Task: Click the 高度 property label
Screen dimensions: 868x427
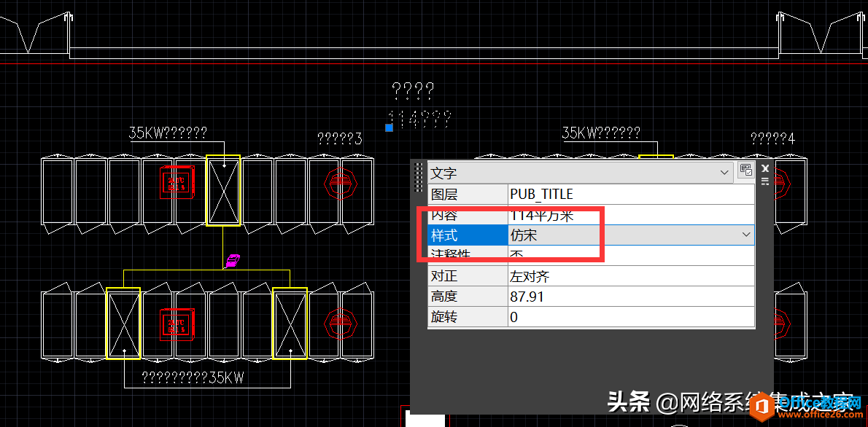Action: coord(468,297)
